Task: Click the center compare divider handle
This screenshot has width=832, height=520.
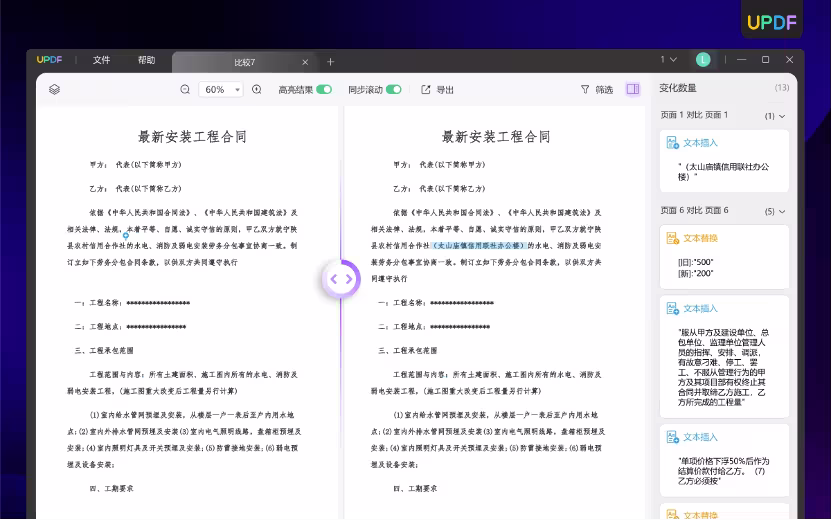Action: (341, 279)
